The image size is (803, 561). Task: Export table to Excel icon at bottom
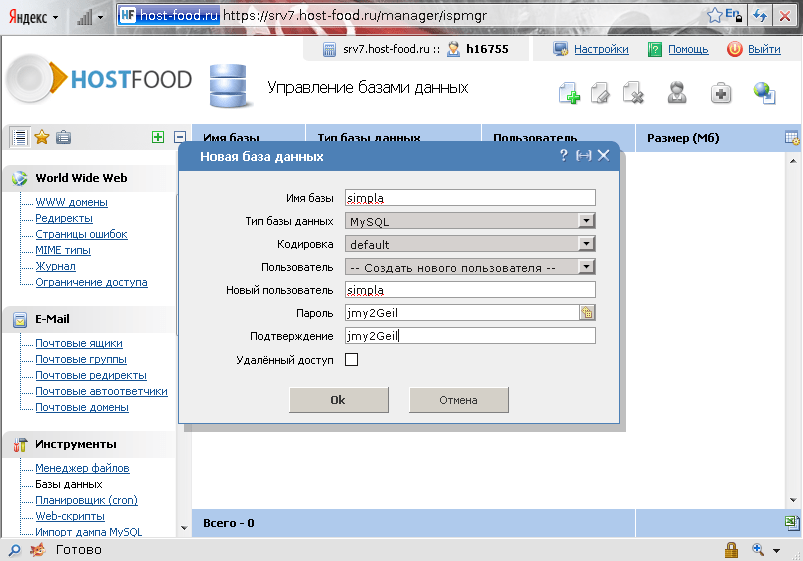point(792,523)
